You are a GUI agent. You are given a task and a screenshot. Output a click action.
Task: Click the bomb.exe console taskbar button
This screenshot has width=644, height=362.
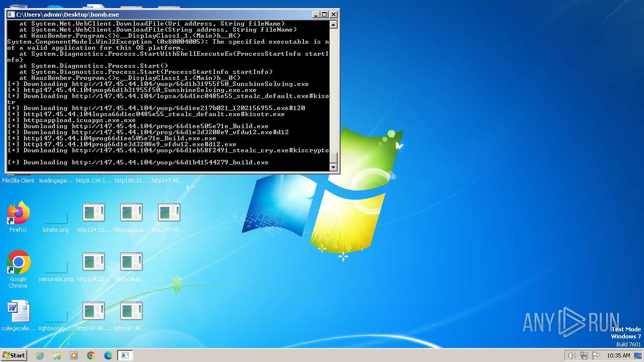pos(125,355)
